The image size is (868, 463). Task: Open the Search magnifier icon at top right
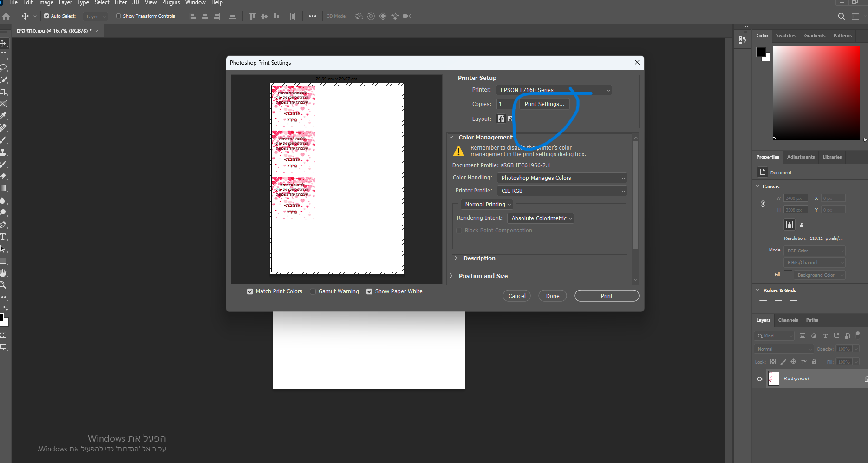click(842, 16)
